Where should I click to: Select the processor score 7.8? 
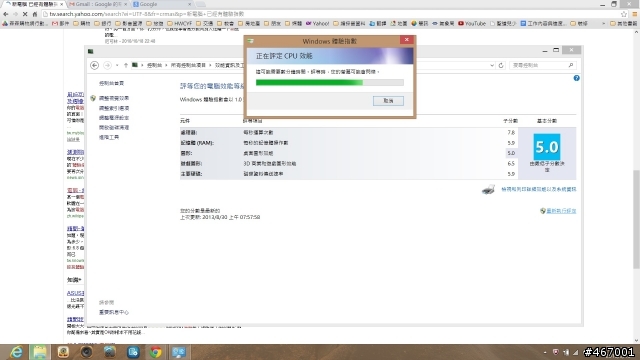click(x=511, y=133)
